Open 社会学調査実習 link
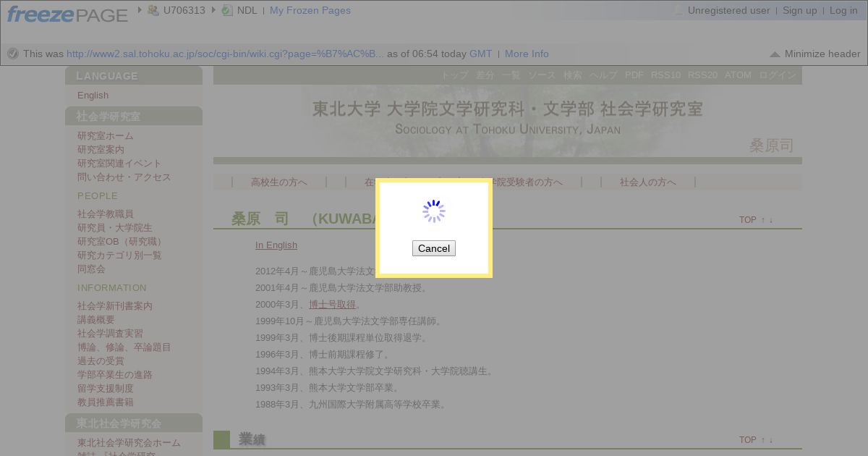This screenshot has height=456, width=868. coord(110,333)
